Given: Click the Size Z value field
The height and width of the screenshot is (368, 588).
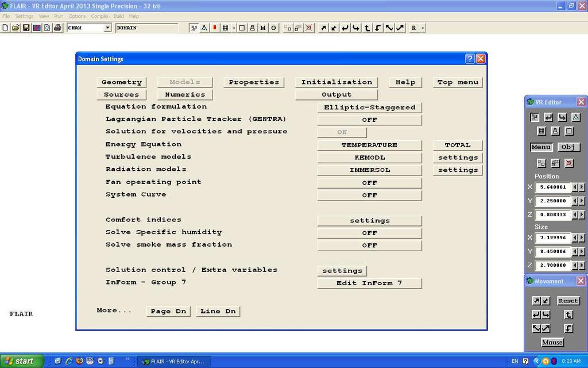Looking at the screenshot, I should (553, 265).
